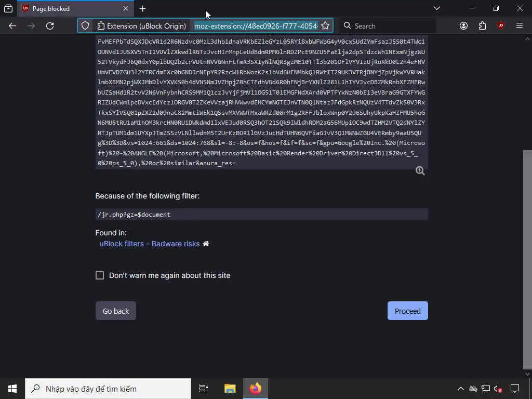Click the Proceed button

pyautogui.click(x=407, y=311)
